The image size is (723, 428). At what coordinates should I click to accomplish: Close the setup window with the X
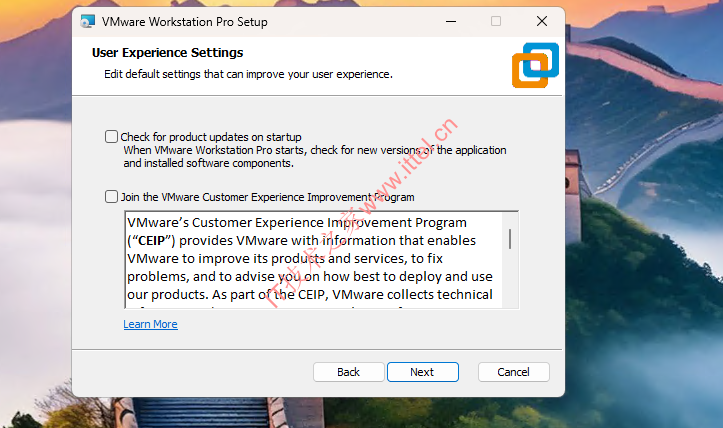(541, 21)
